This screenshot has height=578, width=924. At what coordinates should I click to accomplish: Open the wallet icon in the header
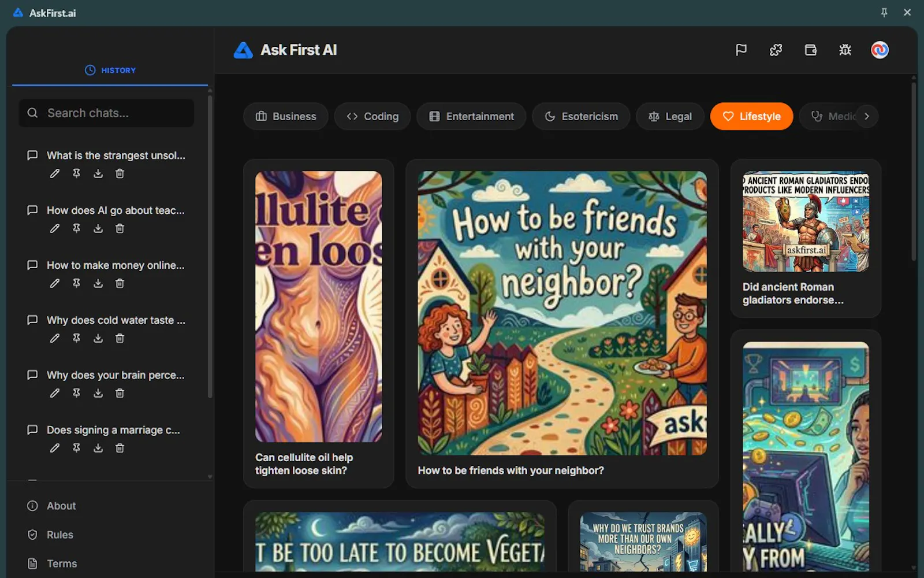pyautogui.click(x=810, y=50)
